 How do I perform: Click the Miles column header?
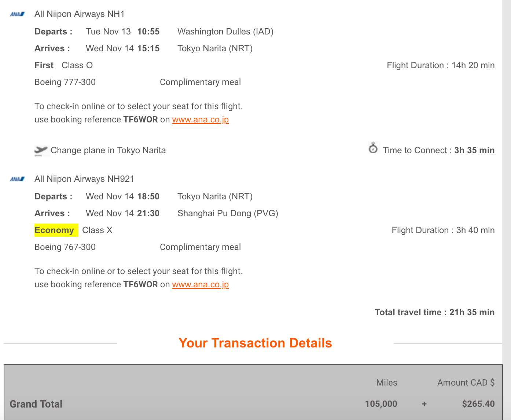(x=386, y=383)
